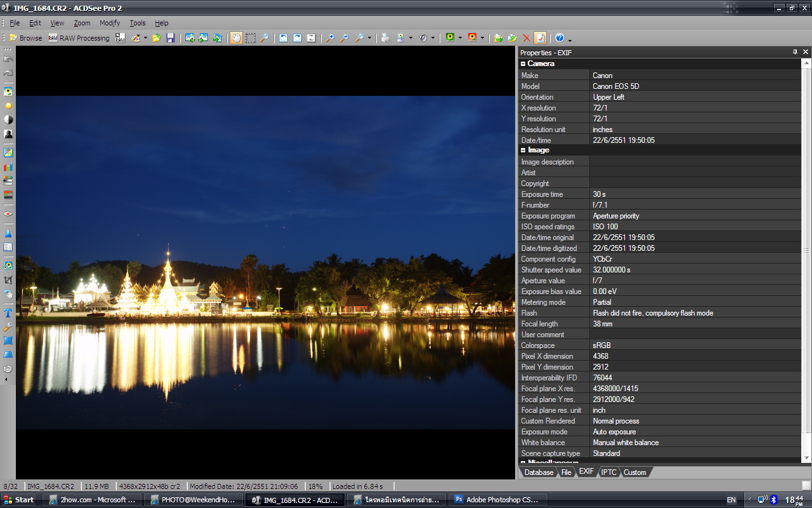Switch to the IPTC tab

click(x=608, y=472)
